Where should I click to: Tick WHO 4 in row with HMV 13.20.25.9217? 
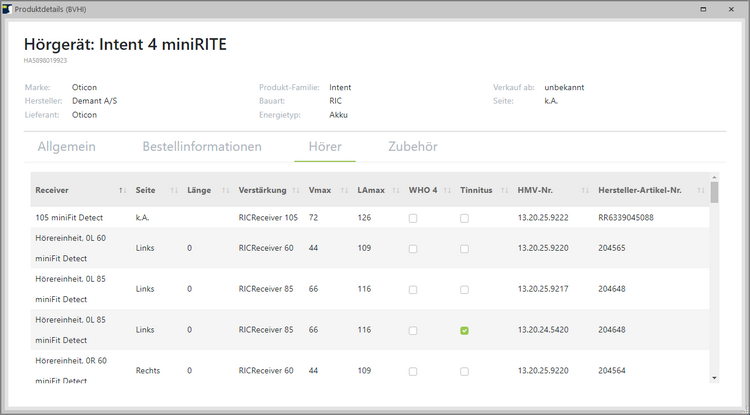click(413, 290)
